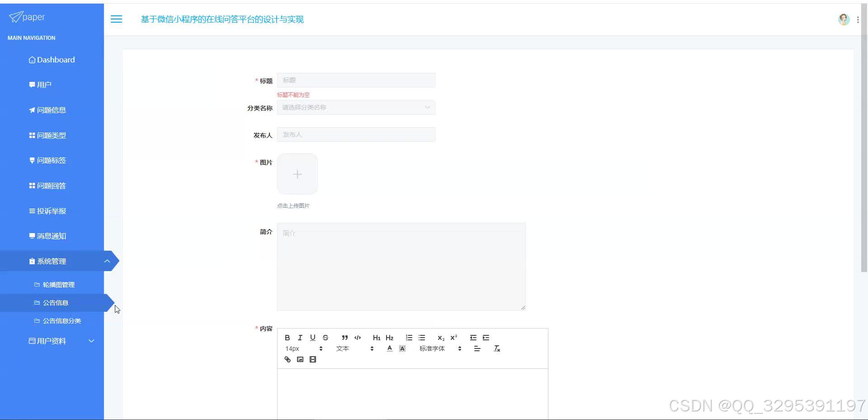Insert a blockquote in the editor
Image resolution: width=868 pixels, height=420 pixels.
pos(344,338)
